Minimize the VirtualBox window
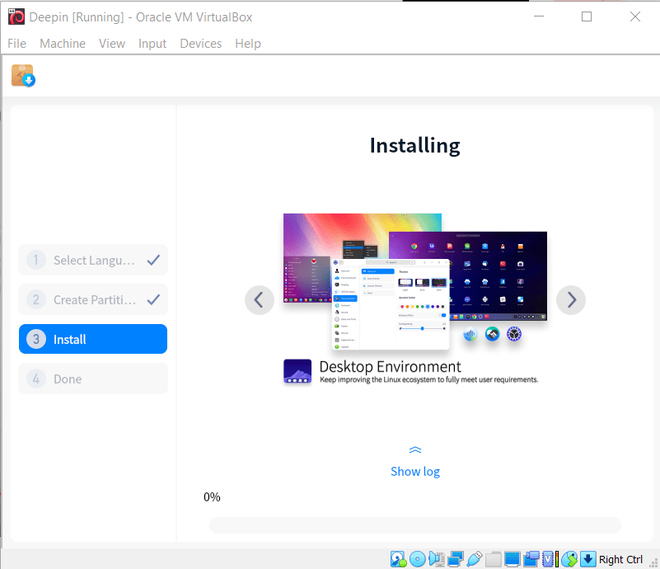 [539, 16]
